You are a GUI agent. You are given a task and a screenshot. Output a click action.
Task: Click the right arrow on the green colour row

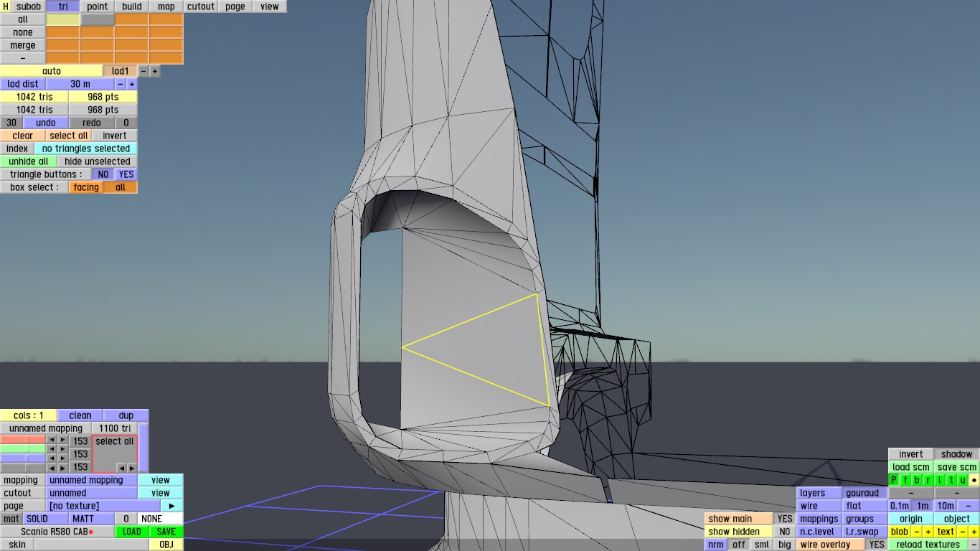click(x=62, y=449)
